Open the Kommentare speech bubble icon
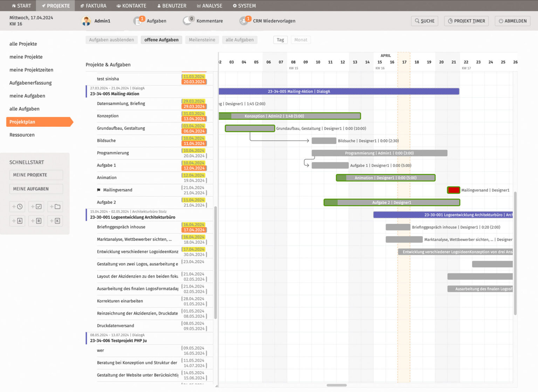 (188, 21)
